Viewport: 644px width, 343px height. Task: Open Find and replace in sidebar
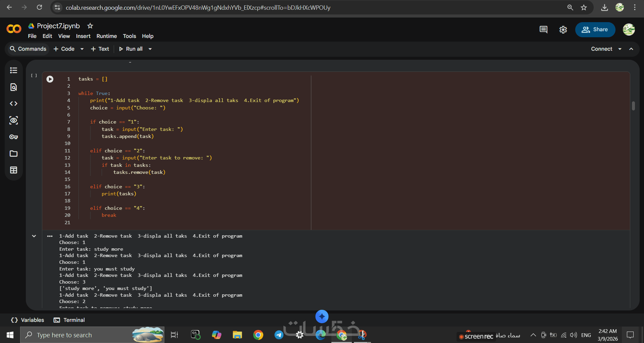[13, 87]
